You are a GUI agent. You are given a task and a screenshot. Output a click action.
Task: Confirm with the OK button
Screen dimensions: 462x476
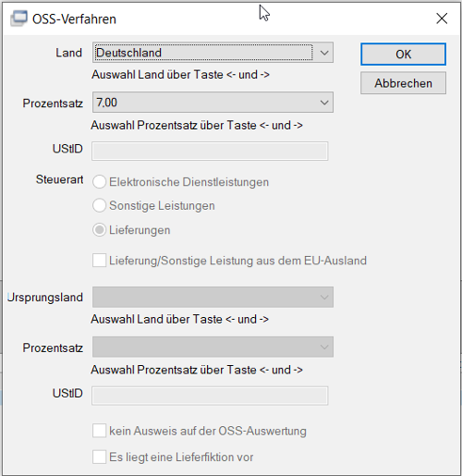[403, 55]
